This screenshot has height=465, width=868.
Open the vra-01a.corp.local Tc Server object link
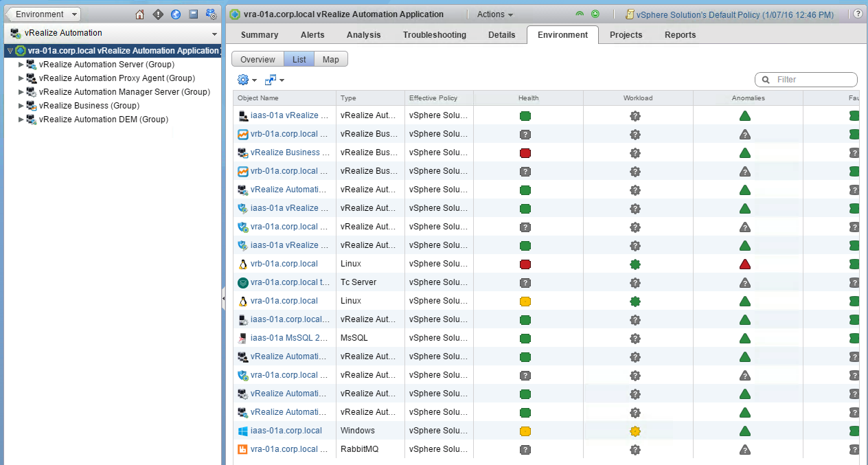pyautogui.click(x=290, y=282)
